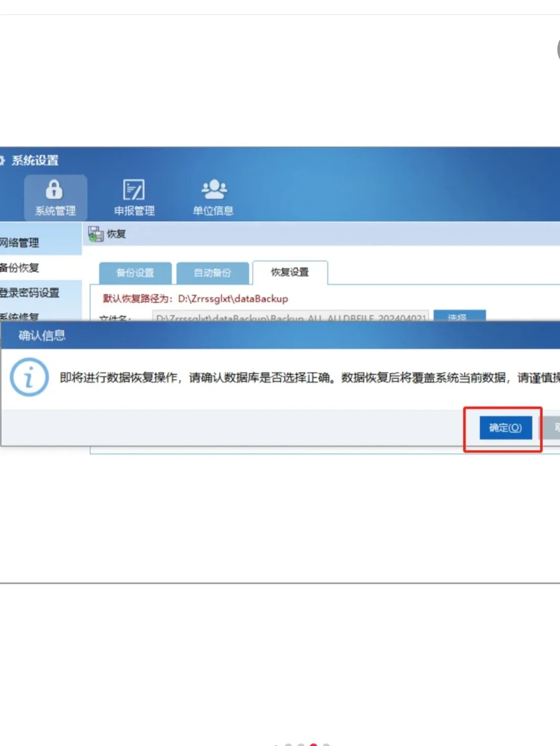Open the 自动备份 tab
This screenshot has height=746, width=560.
213,273
